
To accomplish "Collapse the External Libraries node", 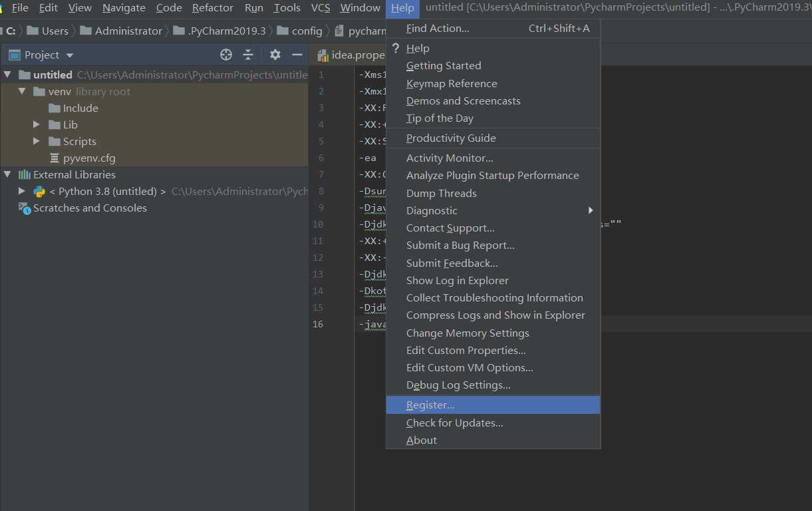I will (x=8, y=174).
